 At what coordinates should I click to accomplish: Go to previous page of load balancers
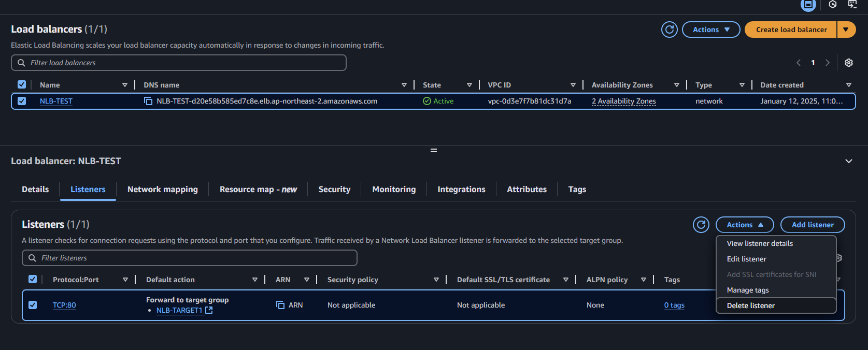click(799, 63)
